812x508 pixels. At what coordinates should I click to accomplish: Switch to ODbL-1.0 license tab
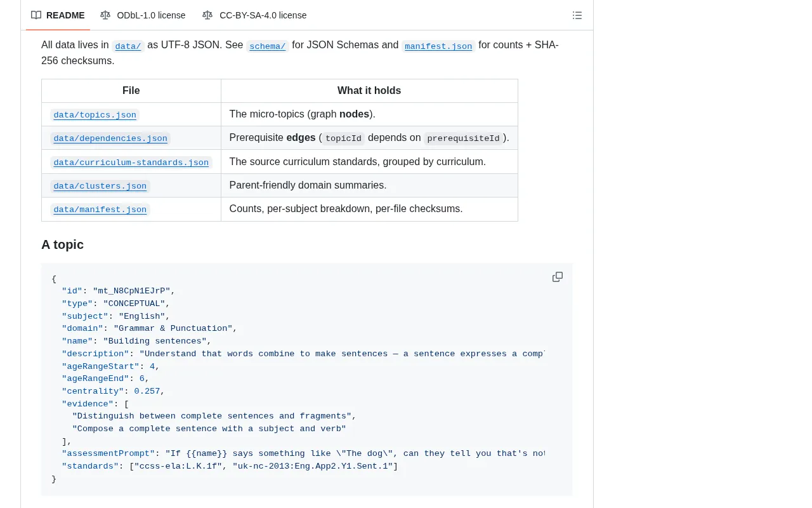click(143, 15)
